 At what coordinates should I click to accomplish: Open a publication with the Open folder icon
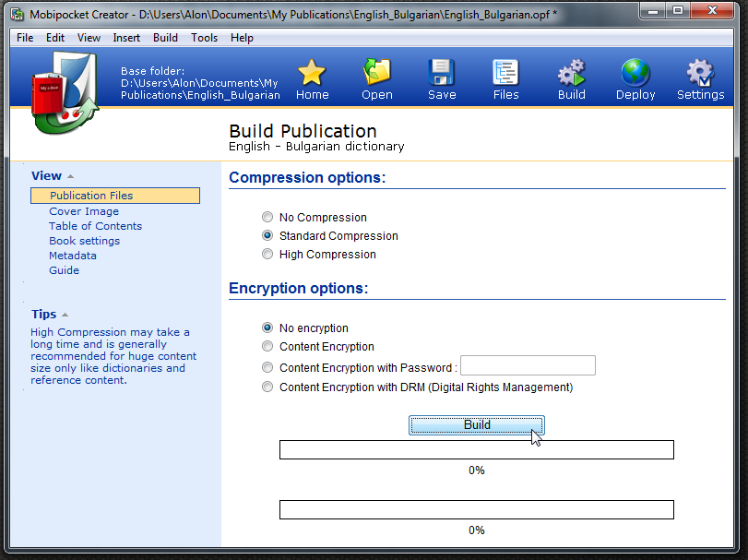(x=377, y=73)
